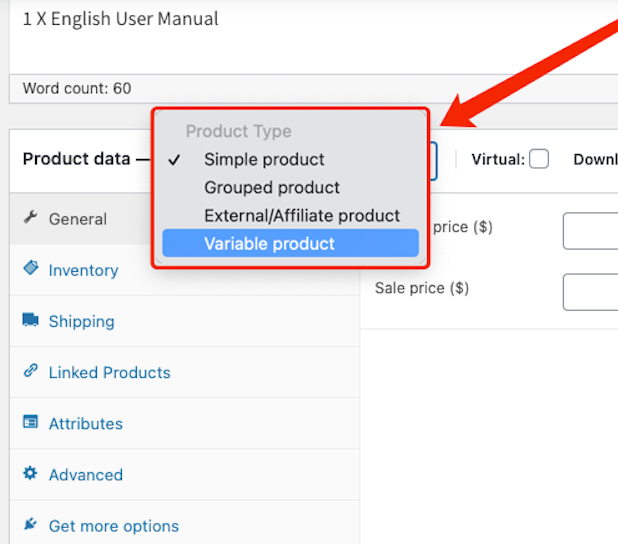Open the Advanced tab

[184, 475]
